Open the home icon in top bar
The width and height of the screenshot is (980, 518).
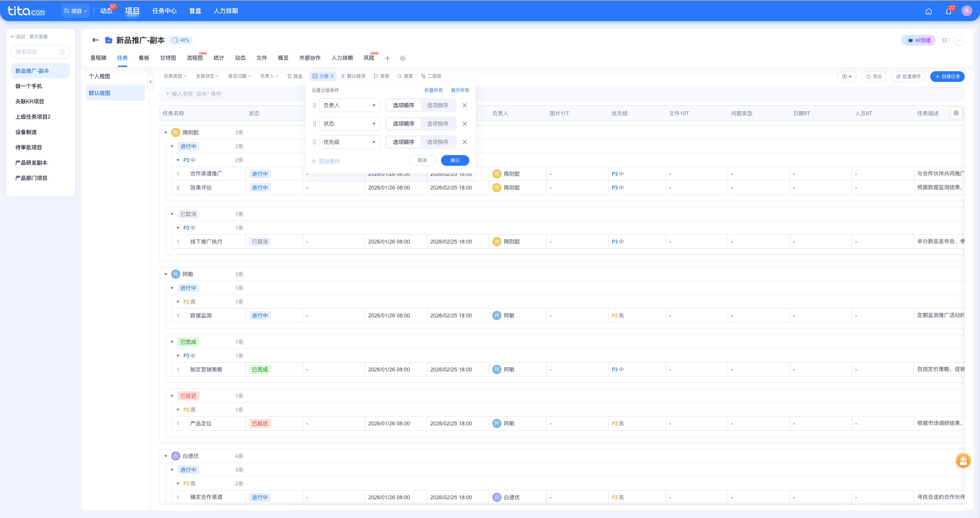point(928,11)
